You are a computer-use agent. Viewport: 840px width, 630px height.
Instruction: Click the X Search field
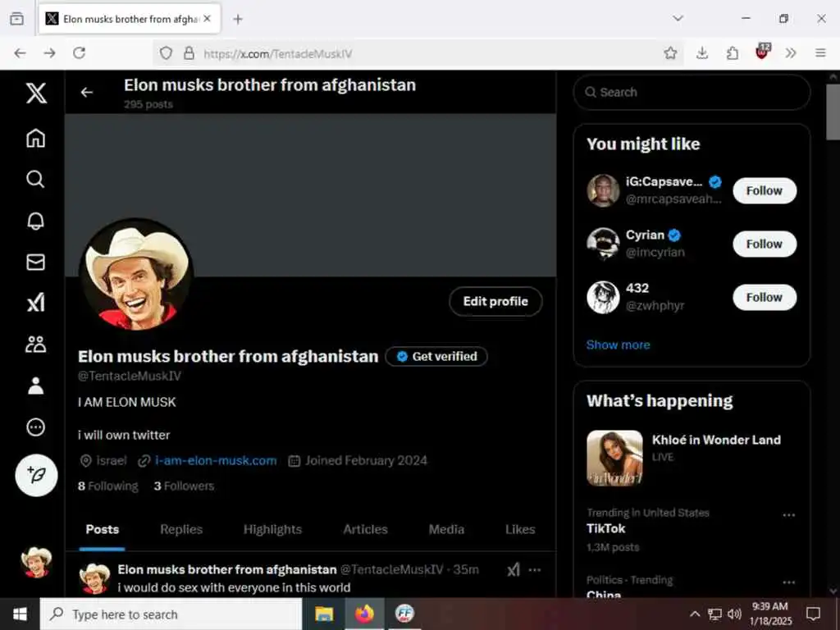tap(692, 92)
